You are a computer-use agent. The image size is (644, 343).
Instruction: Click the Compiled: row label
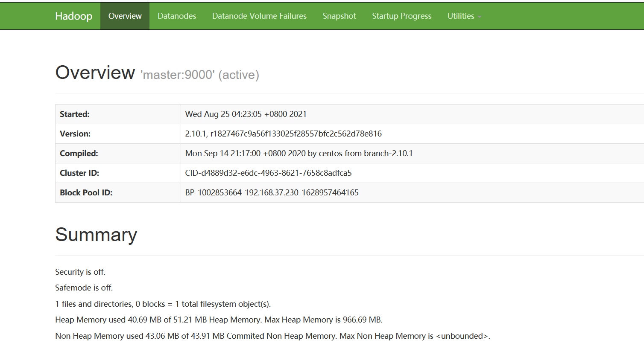pyautogui.click(x=79, y=153)
